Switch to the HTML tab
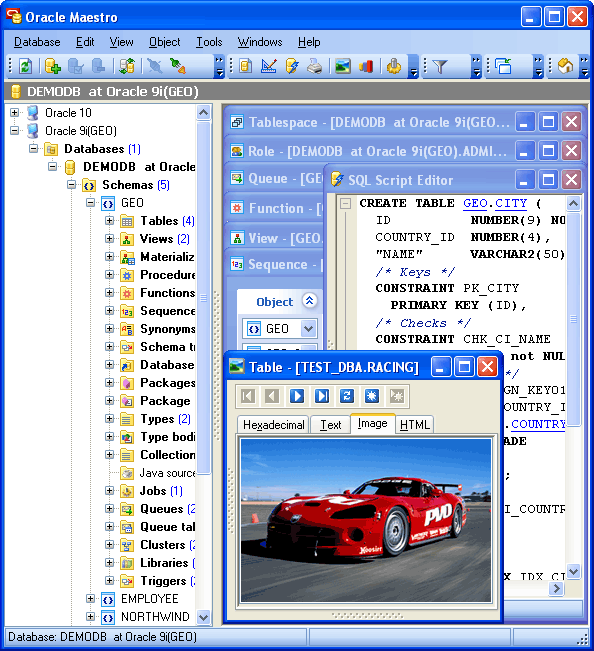Viewport: 594px width, 651px height. 414,425
